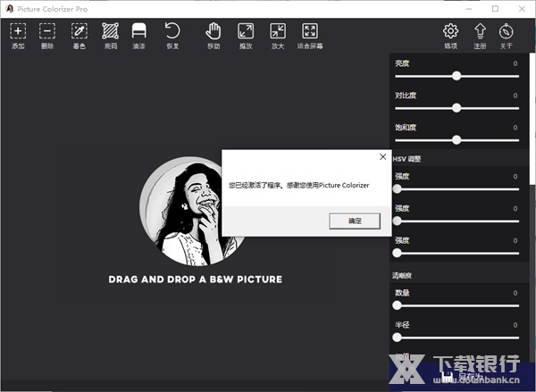Click the 饱和度 (Saturation) slider handle
Screen dimensions: 536x392
pyautogui.click(x=456, y=139)
